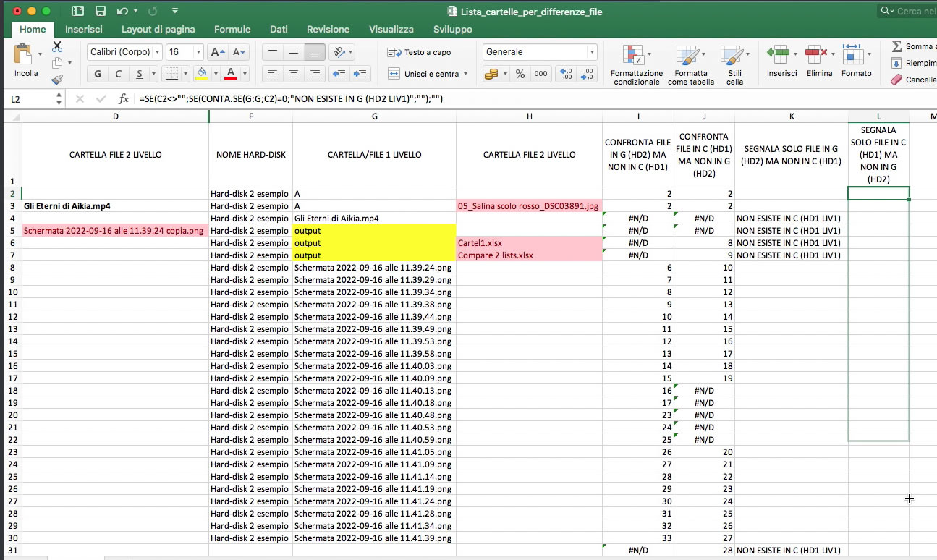Viewport: 937px width, 560px height.
Task: Toggle top vertical alignment
Action: pos(272,52)
